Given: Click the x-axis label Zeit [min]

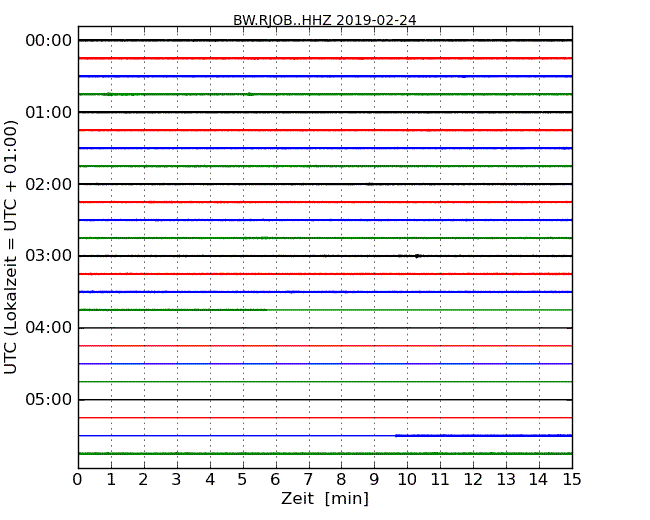Looking at the screenshot, I should coord(325,498).
